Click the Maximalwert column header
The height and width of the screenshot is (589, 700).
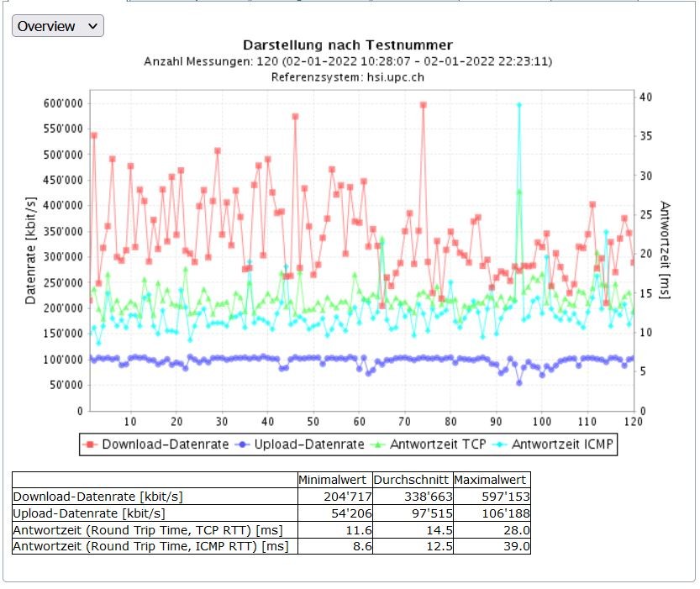point(491,480)
